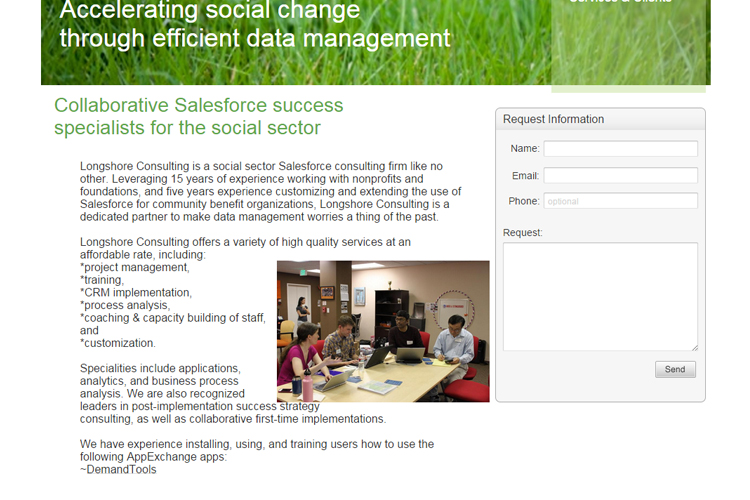Screen dimensions: 750x500
Task: Click the '*project management,' list line
Action: [134, 267]
